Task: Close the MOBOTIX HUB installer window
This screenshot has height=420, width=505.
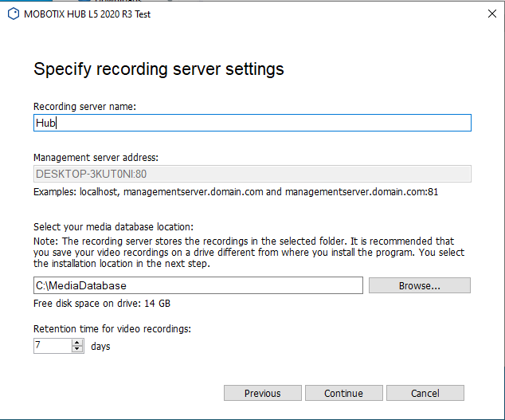Action: [491, 14]
